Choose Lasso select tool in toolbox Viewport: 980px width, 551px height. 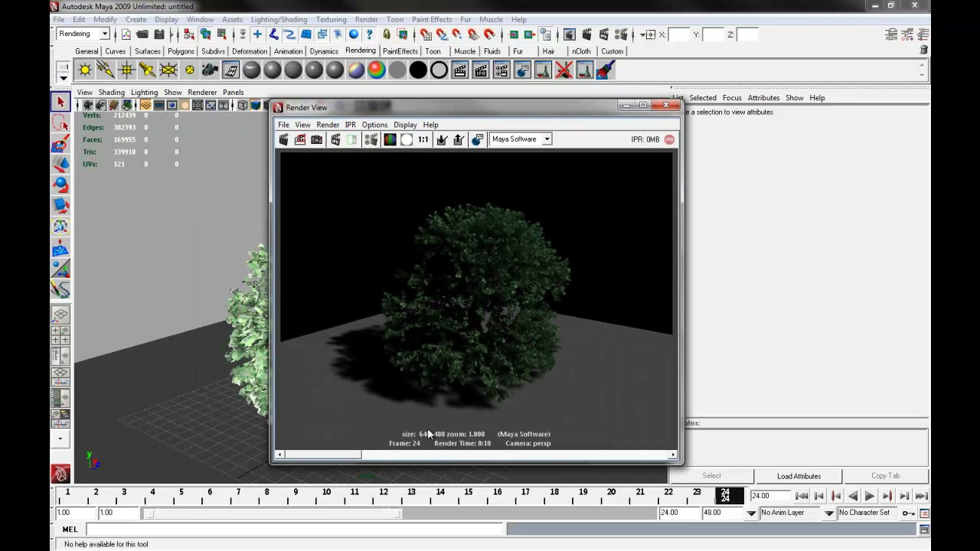[60, 122]
